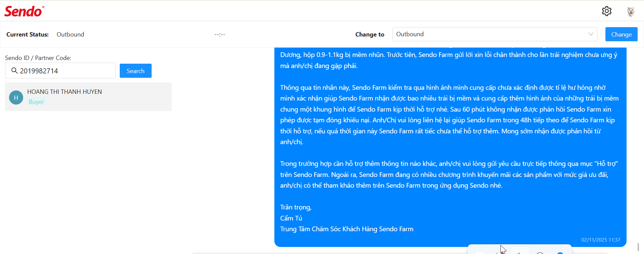Click the Current Status Outbound text
This screenshot has height=254, width=644.
coord(70,35)
